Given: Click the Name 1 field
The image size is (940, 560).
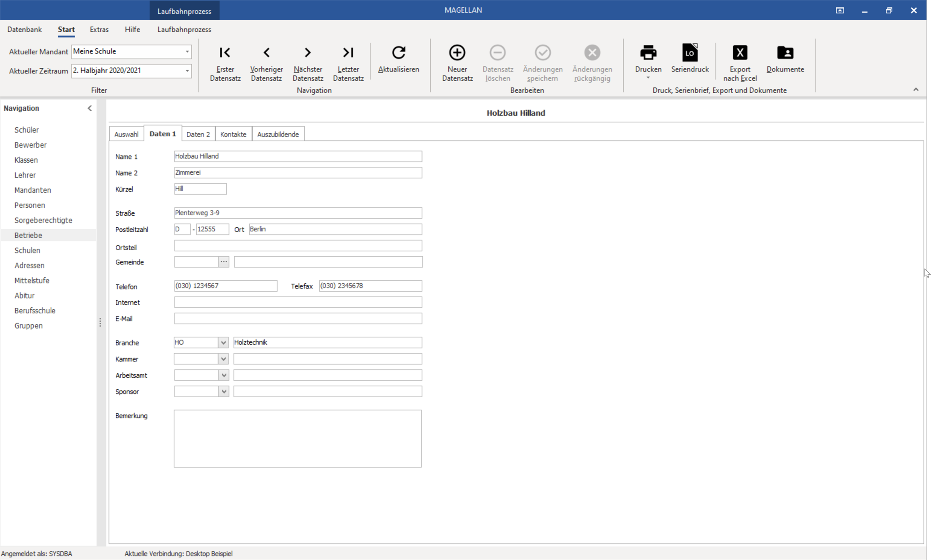Looking at the screenshot, I should (298, 156).
